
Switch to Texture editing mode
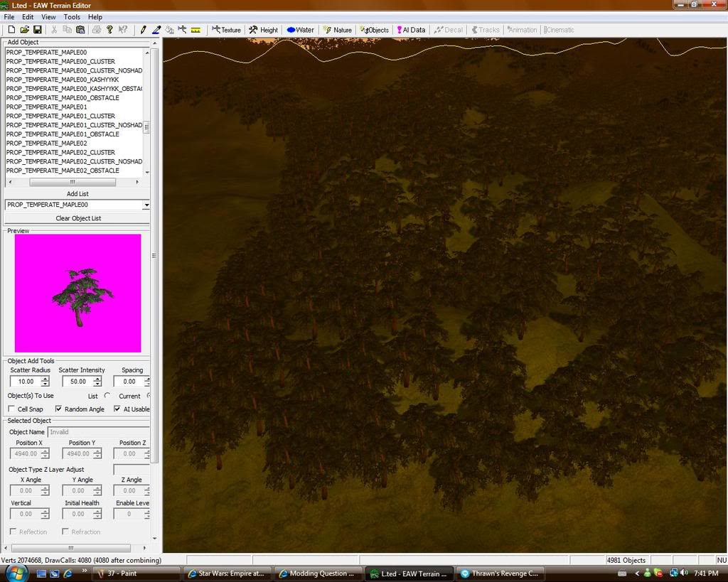click(x=227, y=30)
